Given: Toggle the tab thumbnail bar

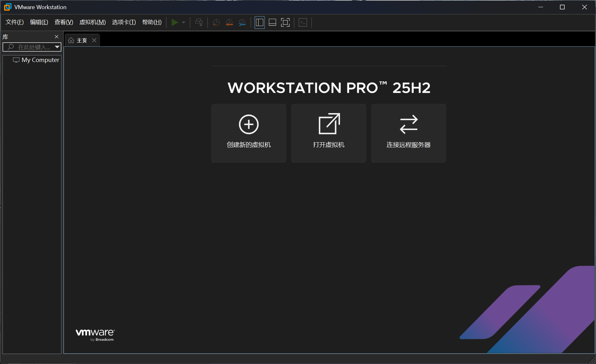Looking at the screenshot, I should 272,22.
